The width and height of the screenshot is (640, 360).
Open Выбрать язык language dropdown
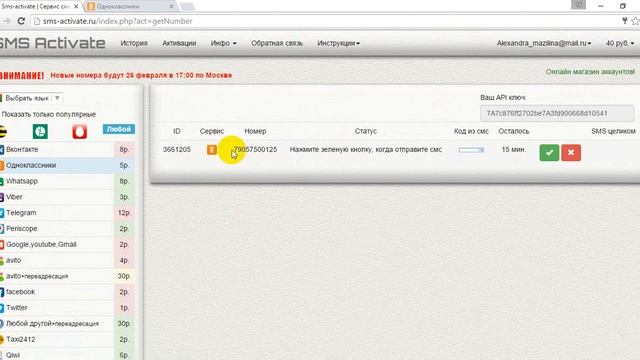click(31, 98)
